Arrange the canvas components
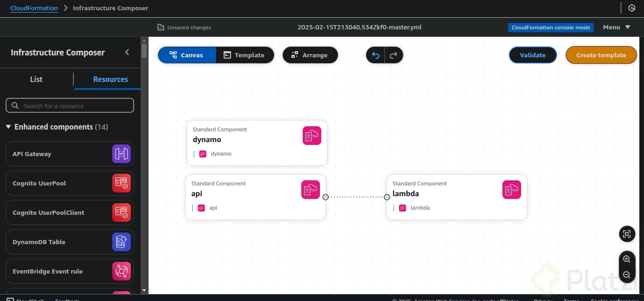 tap(310, 55)
